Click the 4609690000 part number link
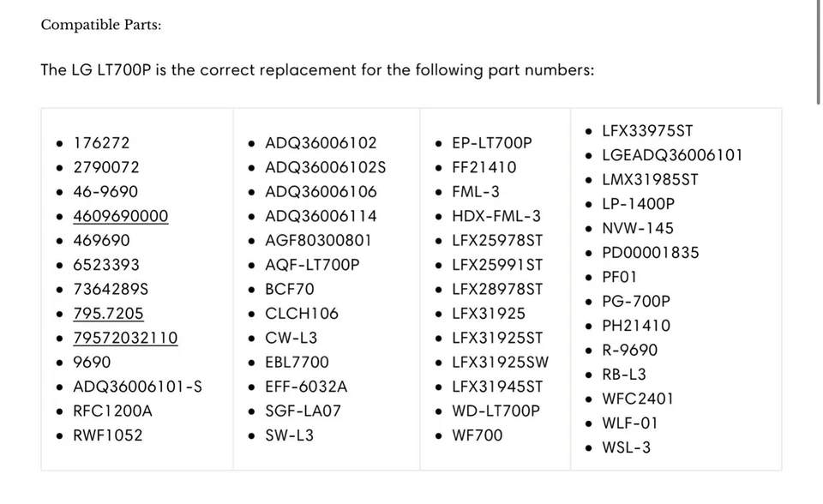The width and height of the screenshot is (823, 504). click(x=121, y=216)
